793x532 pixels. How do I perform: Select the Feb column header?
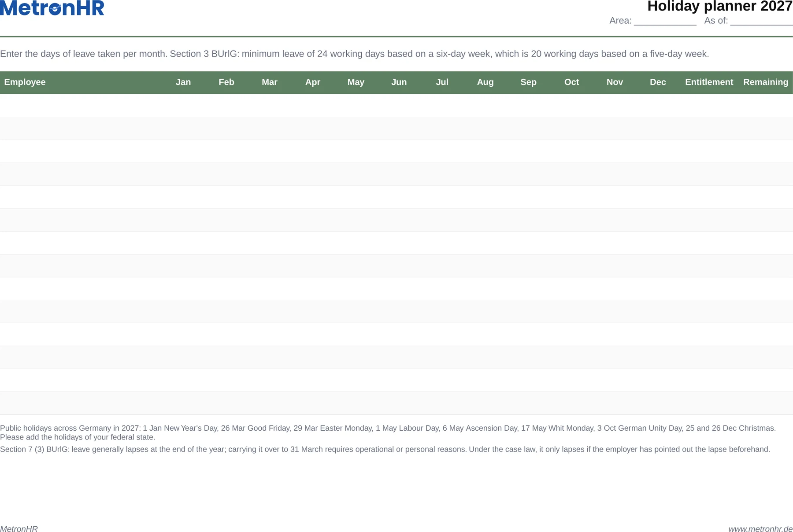[226, 82]
